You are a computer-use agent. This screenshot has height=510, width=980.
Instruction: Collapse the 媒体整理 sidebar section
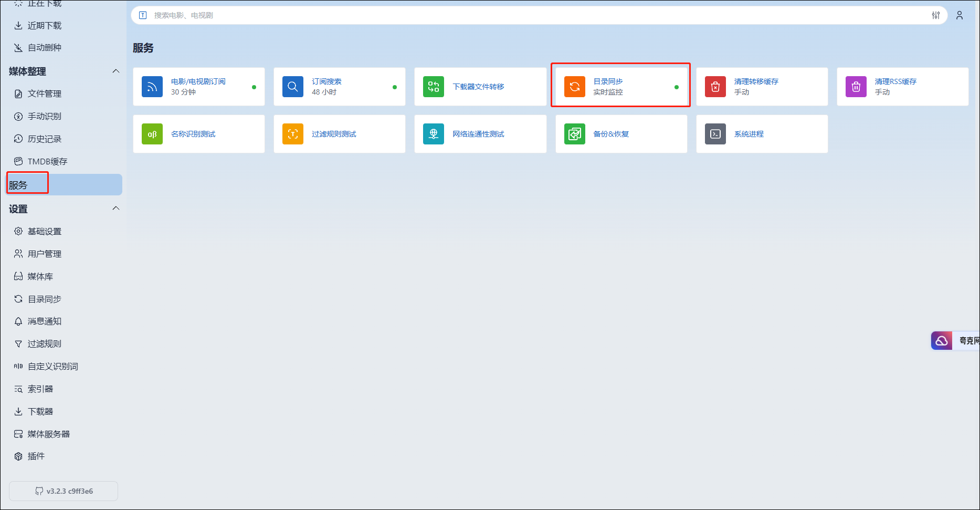(116, 71)
